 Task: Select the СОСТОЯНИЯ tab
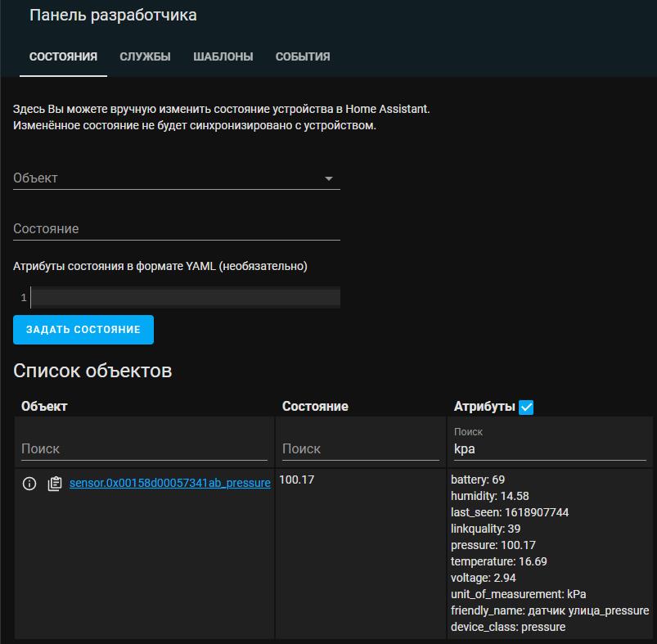click(x=63, y=56)
